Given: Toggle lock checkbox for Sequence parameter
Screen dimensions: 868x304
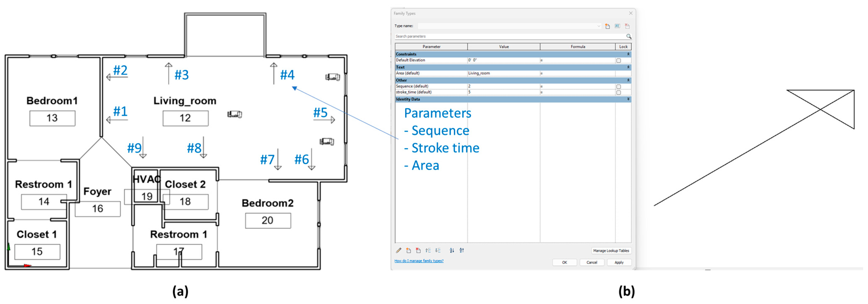Looking at the screenshot, I should 618,87.
